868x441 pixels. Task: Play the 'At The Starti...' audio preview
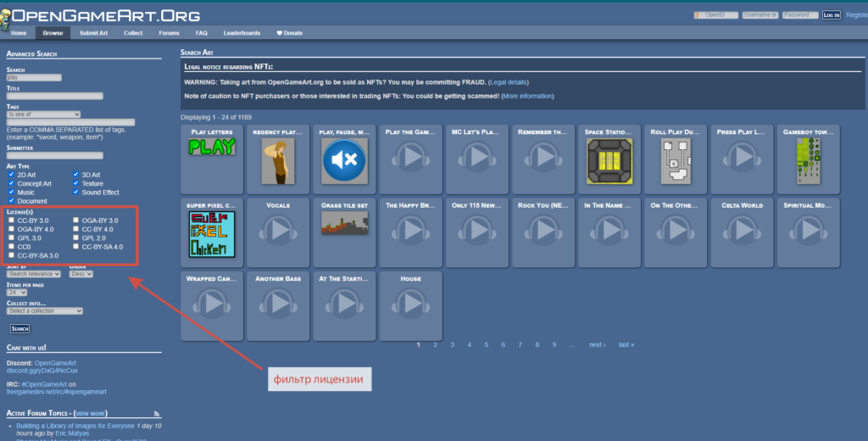pyautogui.click(x=344, y=303)
